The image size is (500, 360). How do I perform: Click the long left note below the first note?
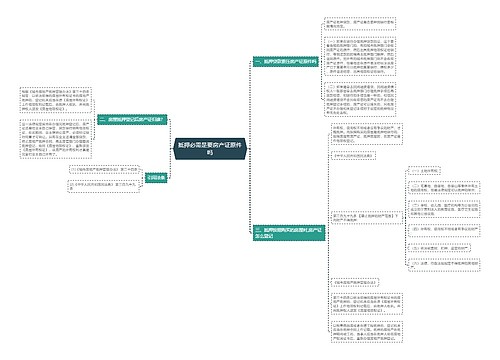pyautogui.click(x=56, y=139)
